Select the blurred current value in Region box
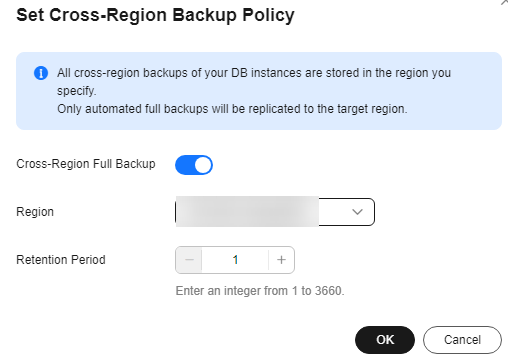This screenshot has height=361, width=508. point(247,212)
